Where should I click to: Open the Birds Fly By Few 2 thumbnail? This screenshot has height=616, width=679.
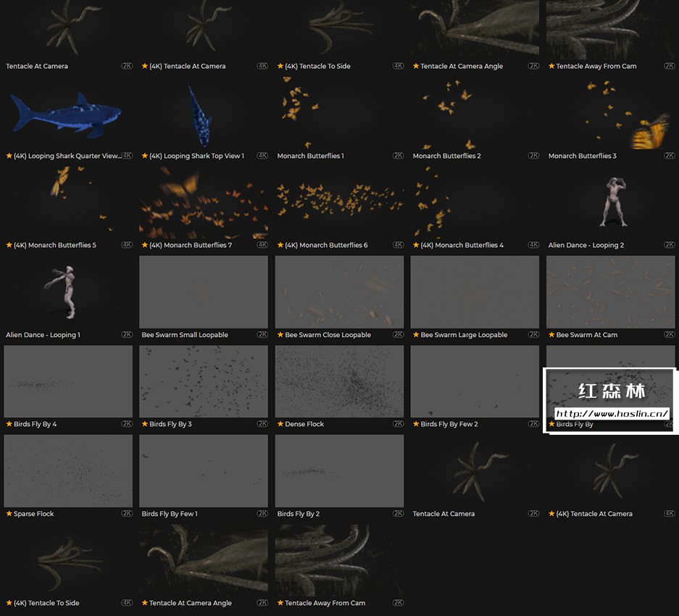click(x=475, y=382)
